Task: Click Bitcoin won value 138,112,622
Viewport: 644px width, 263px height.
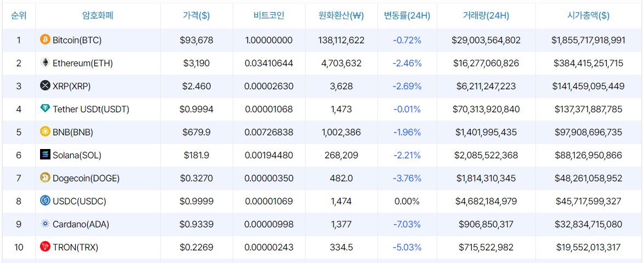Action: click(341, 40)
